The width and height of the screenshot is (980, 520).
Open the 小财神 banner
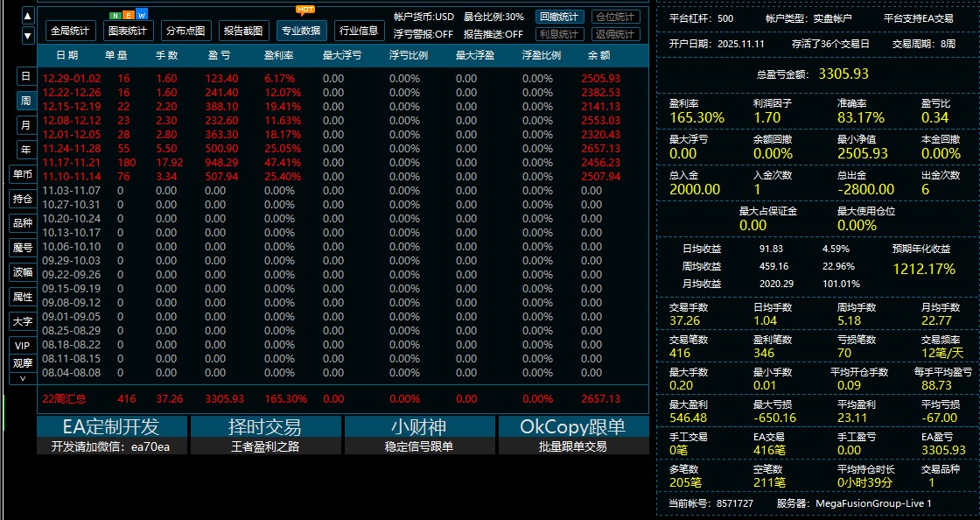click(419, 435)
